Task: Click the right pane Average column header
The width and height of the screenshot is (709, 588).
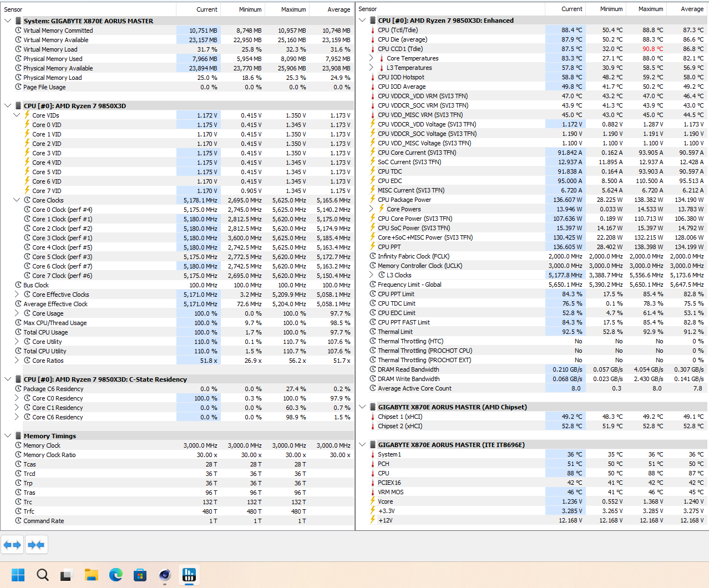Action: [x=687, y=9]
